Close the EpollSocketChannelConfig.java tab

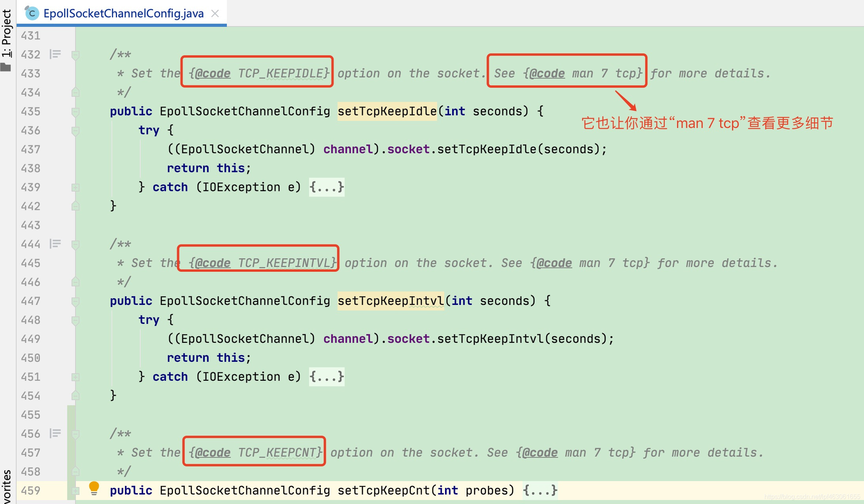215,13
